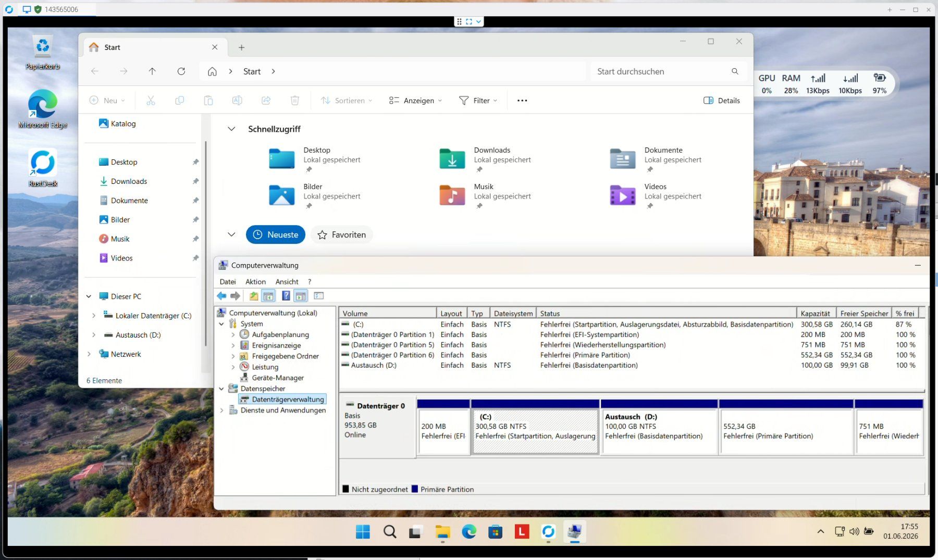This screenshot has height=560, width=938.
Task: Click the volume icon in system tray
Action: (854, 531)
